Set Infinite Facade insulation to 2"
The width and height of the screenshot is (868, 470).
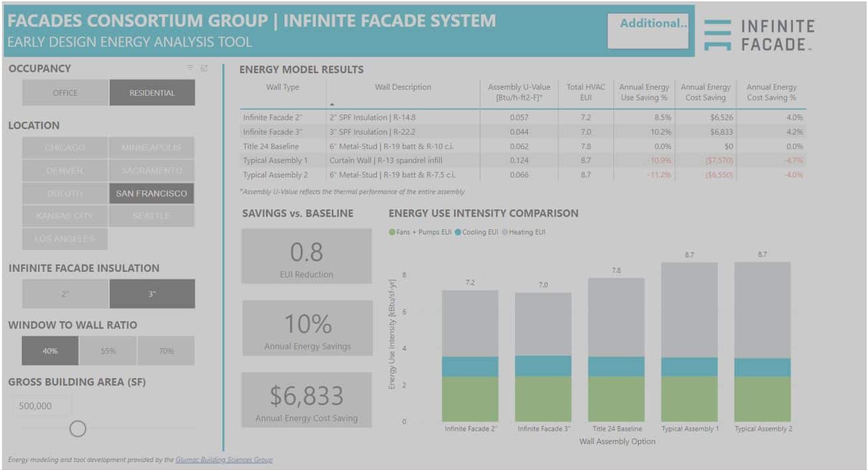point(65,294)
